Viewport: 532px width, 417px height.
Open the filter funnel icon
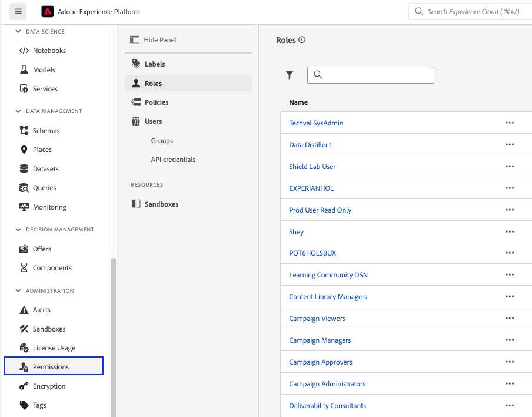(x=290, y=75)
